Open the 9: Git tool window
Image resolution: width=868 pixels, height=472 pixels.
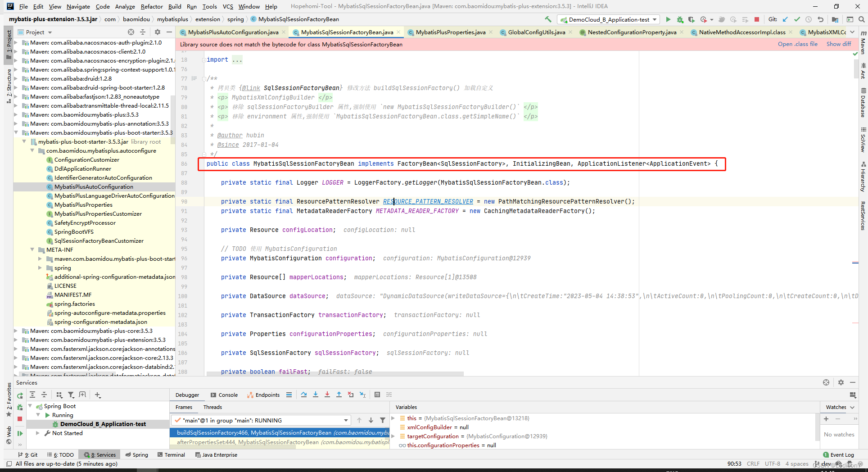pos(27,455)
